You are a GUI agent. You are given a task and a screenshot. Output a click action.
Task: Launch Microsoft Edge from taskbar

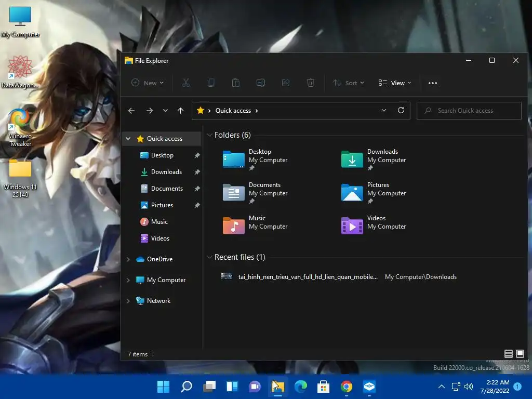[x=301, y=386]
